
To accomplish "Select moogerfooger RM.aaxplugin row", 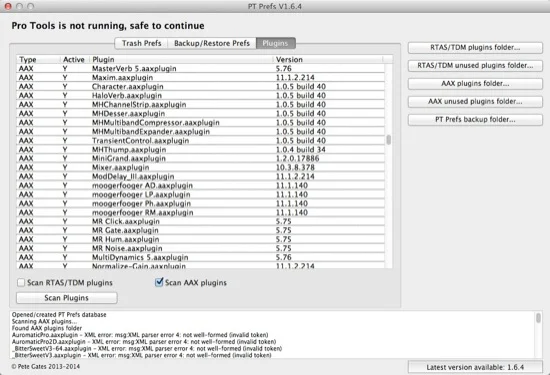I will 201,212.
